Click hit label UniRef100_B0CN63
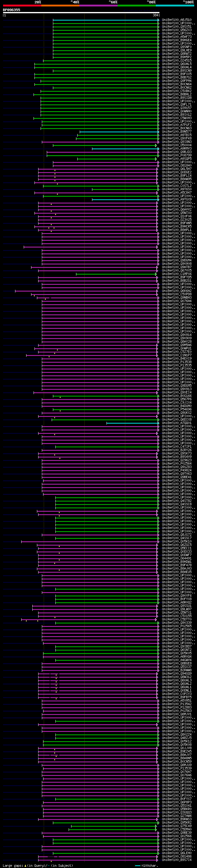 (x=176, y=128)
